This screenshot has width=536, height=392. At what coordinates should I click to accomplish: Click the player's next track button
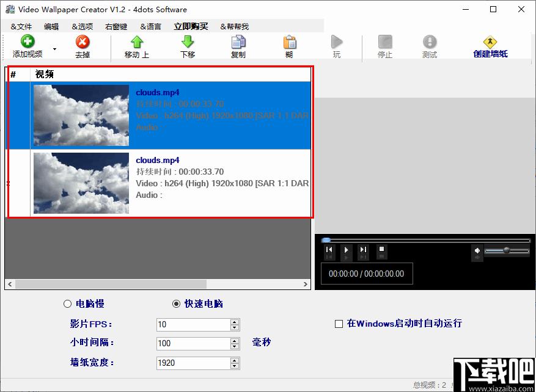[364, 250]
